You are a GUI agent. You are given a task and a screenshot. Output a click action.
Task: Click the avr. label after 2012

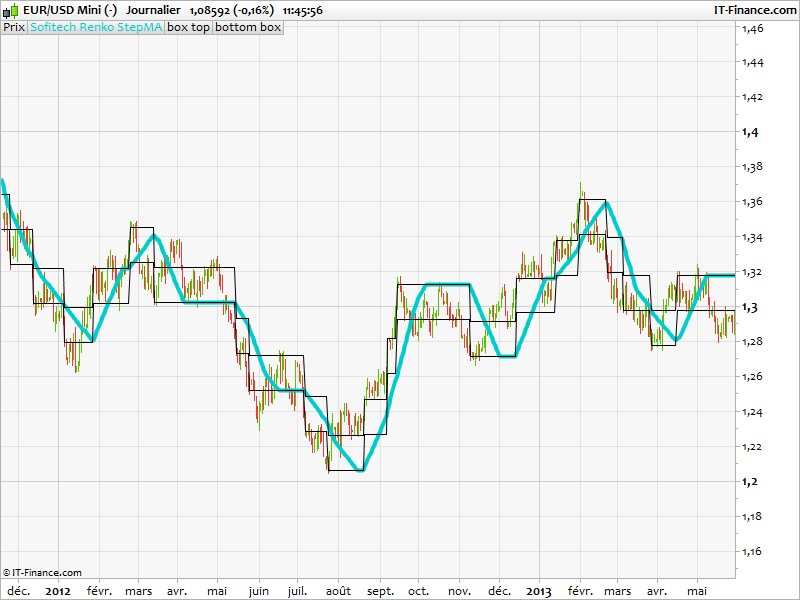[177, 591]
